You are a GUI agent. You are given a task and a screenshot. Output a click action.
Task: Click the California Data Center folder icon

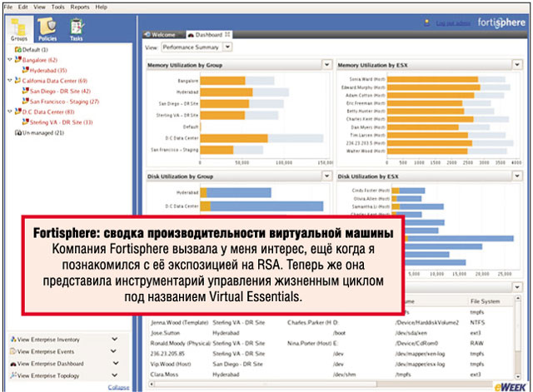click(18, 81)
